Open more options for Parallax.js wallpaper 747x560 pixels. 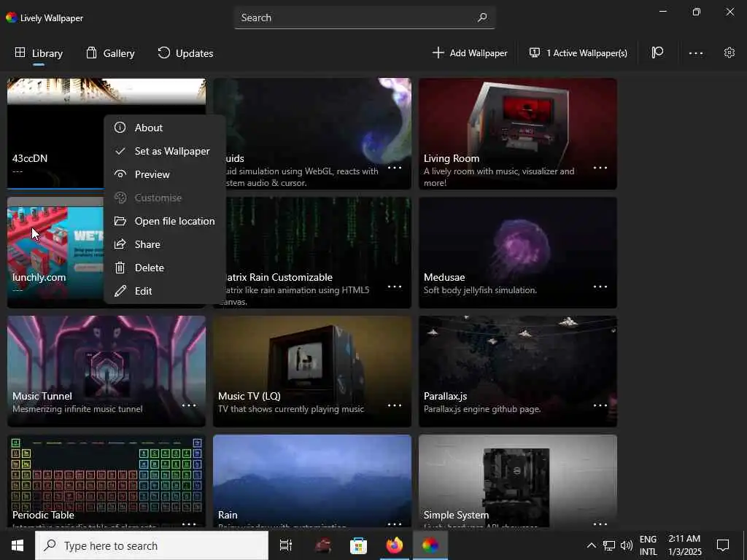pos(600,405)
